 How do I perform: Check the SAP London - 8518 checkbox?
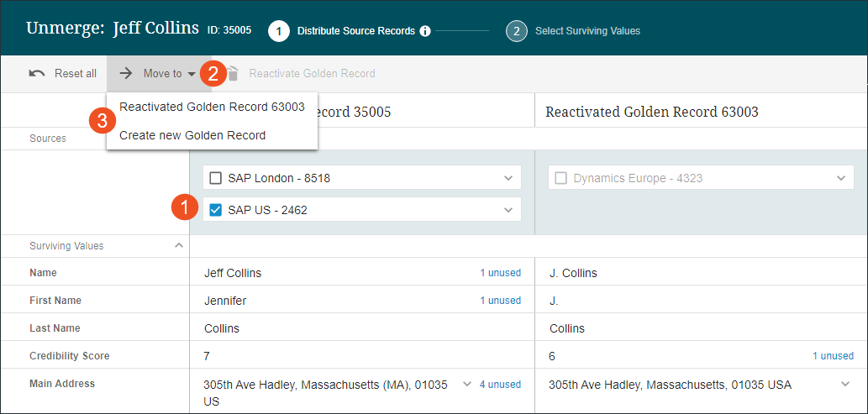tap(216, 178)
